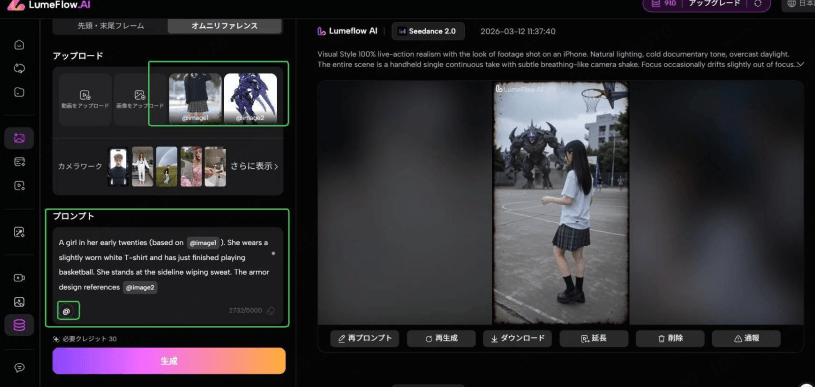Click the refresh credits icon beside アップグレード
This screenshot has height=387, width=815.
pos(757,3)
